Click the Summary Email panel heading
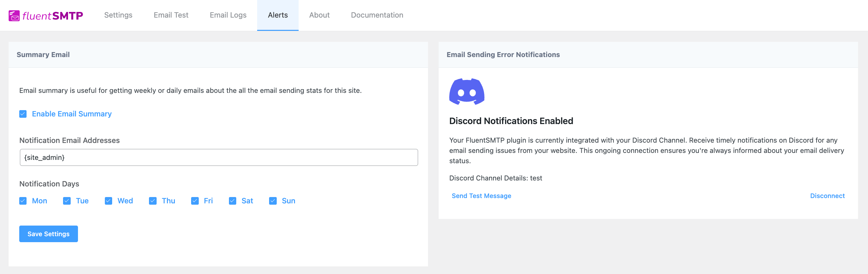868x274 pixels. [x=43, y=55]
